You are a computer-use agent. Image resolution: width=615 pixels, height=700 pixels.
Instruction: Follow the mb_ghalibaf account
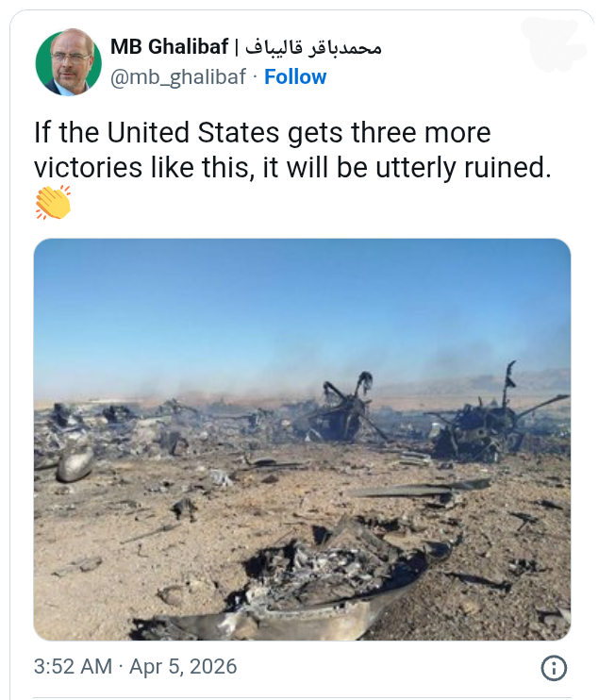coord(295,77)
